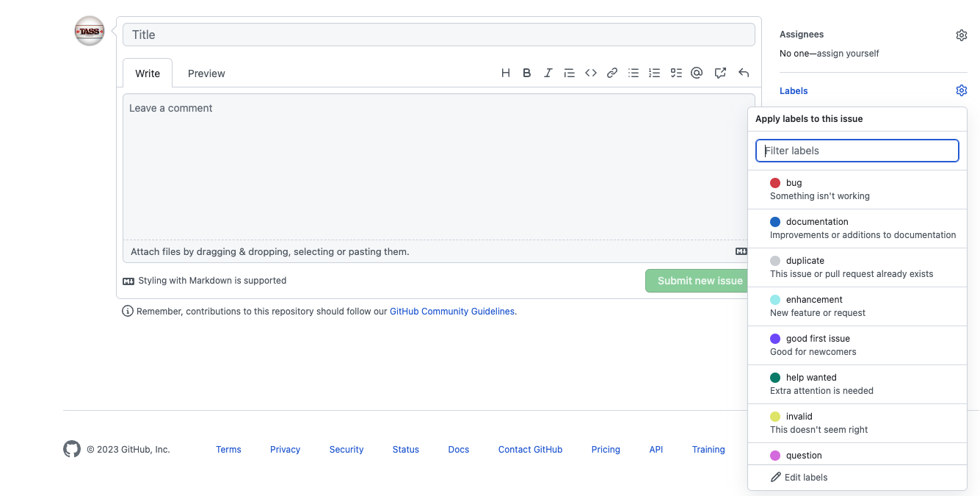Viewport: 980px width, 496px height.
Task: Open the mention someone @ icon
Action: tap(697, 72)
